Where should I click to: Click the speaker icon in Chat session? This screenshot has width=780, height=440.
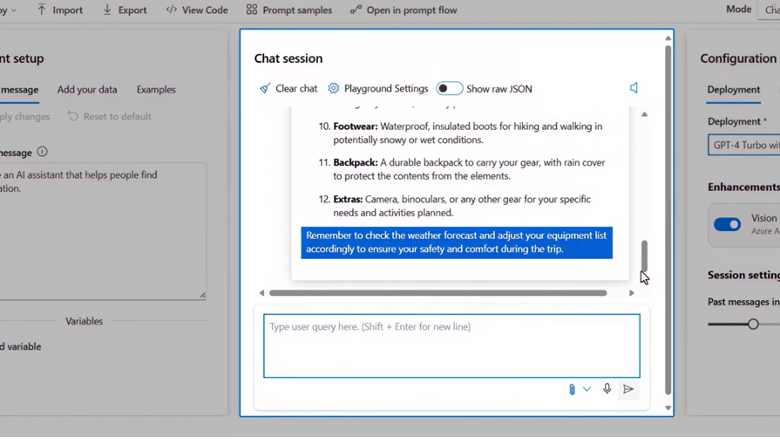(x=634, y=88)
